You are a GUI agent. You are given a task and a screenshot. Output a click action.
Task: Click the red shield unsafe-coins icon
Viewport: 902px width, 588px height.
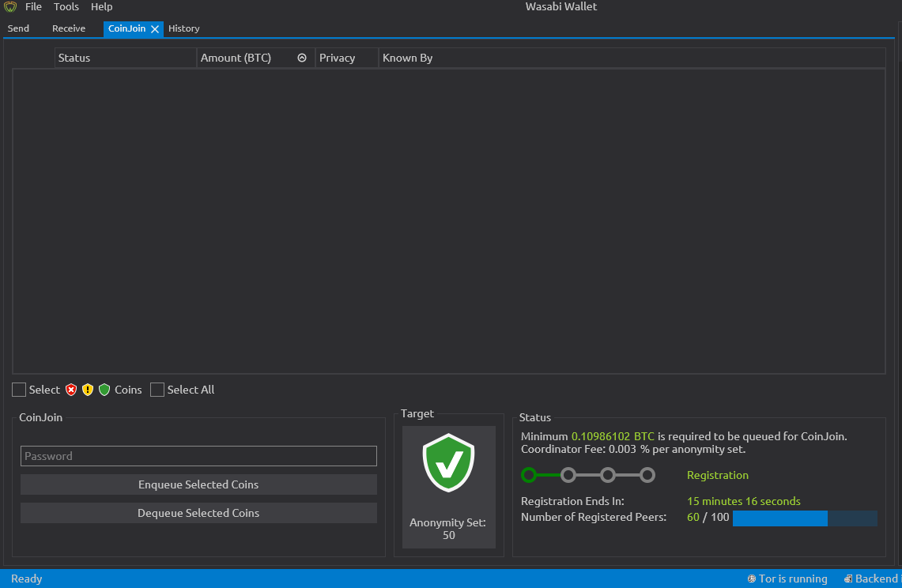[x=71, y=390]
